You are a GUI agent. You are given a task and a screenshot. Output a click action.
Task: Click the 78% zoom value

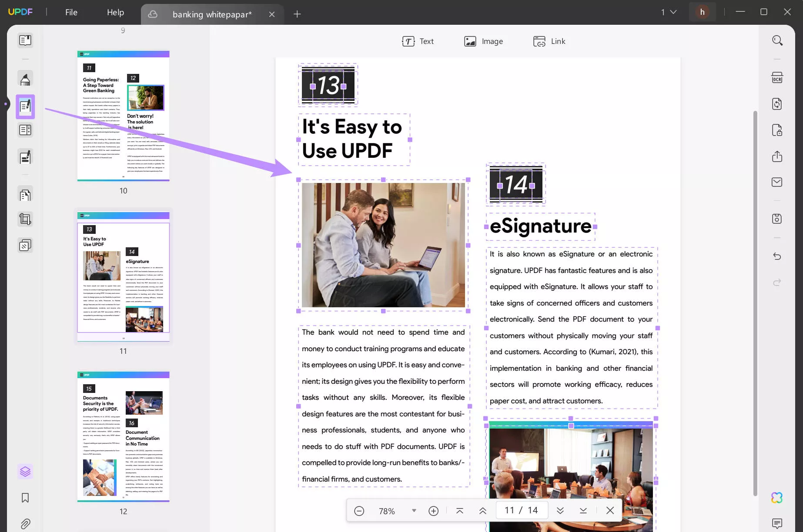click(387, 511)
